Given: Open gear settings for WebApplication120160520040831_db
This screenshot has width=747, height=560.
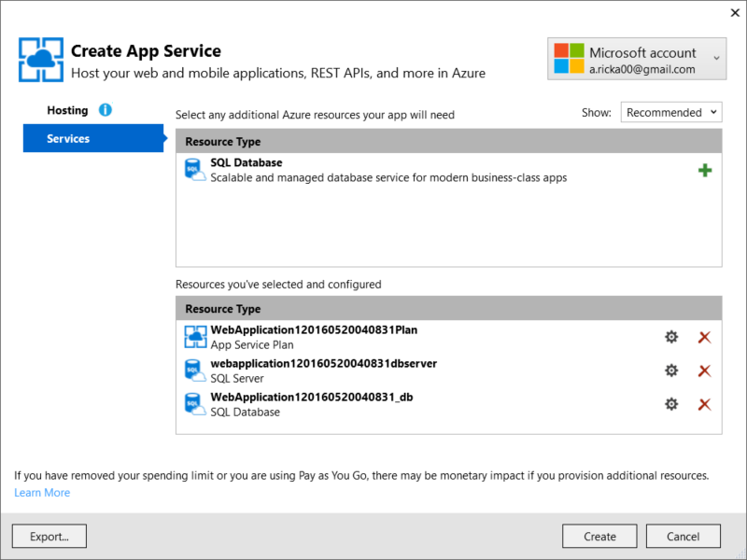Looking at the screenshot, I should [671, 404].
